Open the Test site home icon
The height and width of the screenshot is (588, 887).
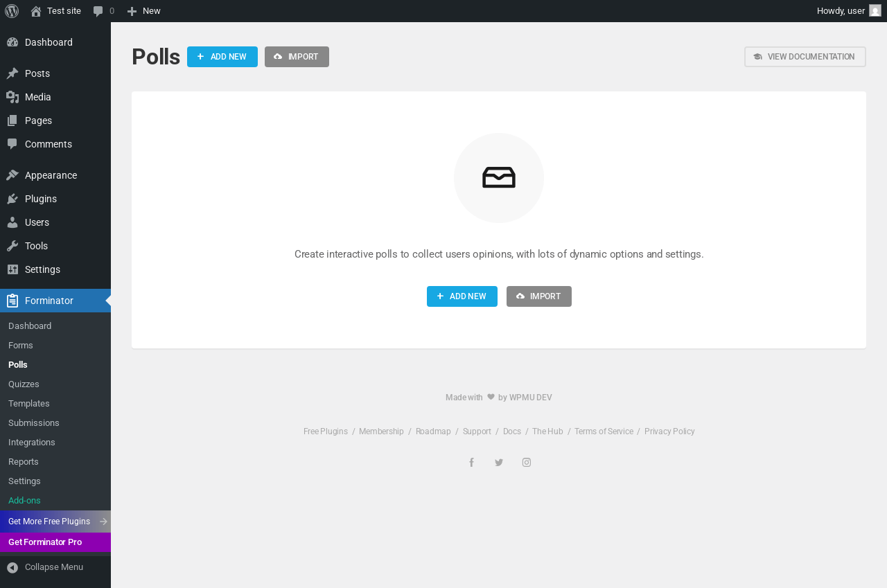(36, 11)
